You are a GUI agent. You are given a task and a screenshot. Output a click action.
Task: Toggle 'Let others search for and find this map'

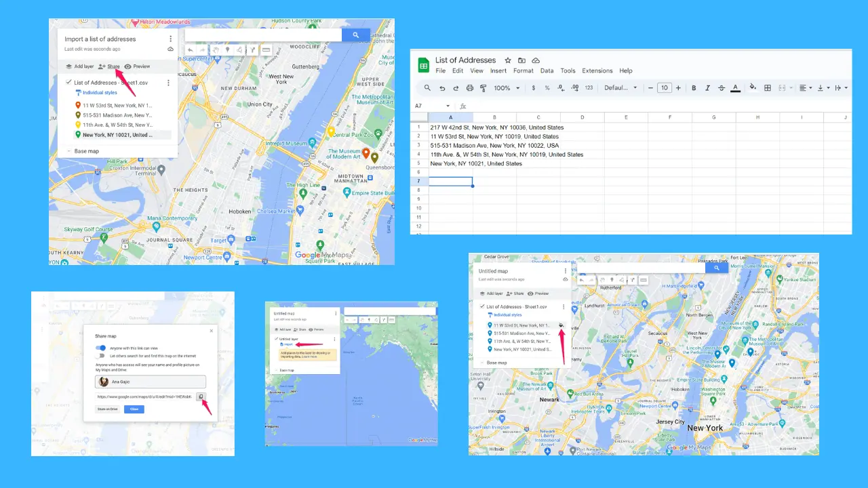pos(101,355)
